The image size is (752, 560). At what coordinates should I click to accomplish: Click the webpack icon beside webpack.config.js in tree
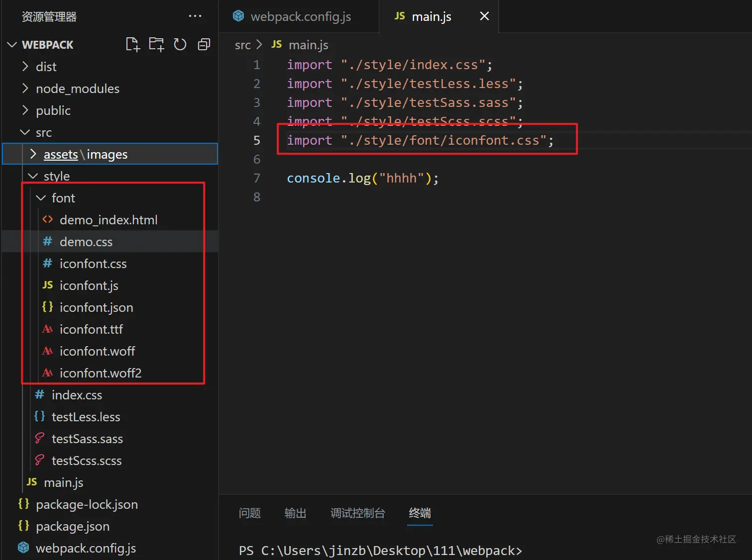[x=24, y=548]
